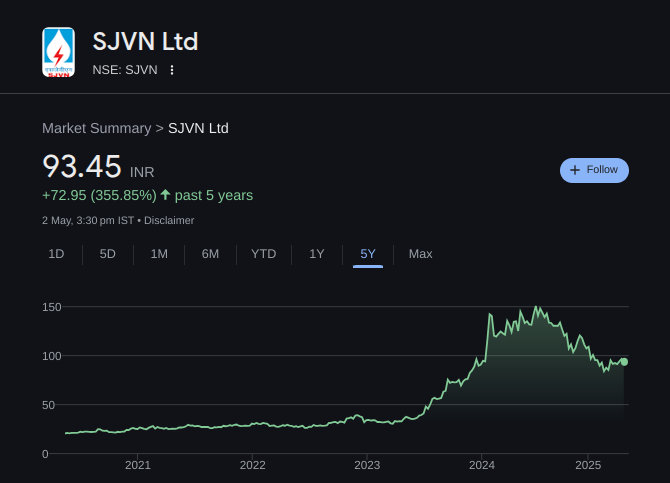Switch to the 6M chart range
Screen dimensions: 670x483
tap(210, 254)
